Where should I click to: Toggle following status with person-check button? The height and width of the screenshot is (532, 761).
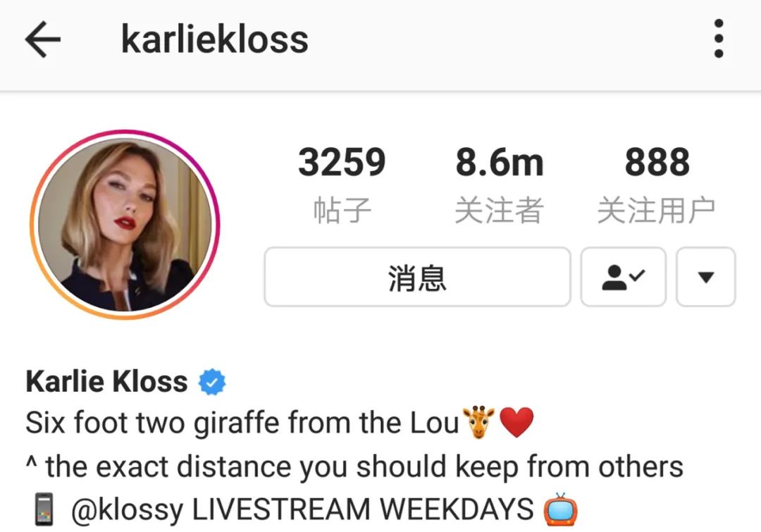(x=623, y=277)
